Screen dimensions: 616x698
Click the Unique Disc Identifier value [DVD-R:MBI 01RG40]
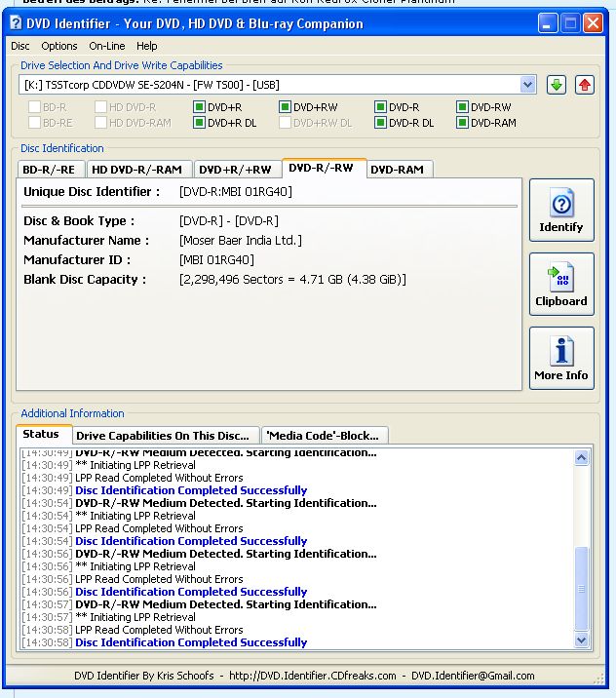pos(236,192)
